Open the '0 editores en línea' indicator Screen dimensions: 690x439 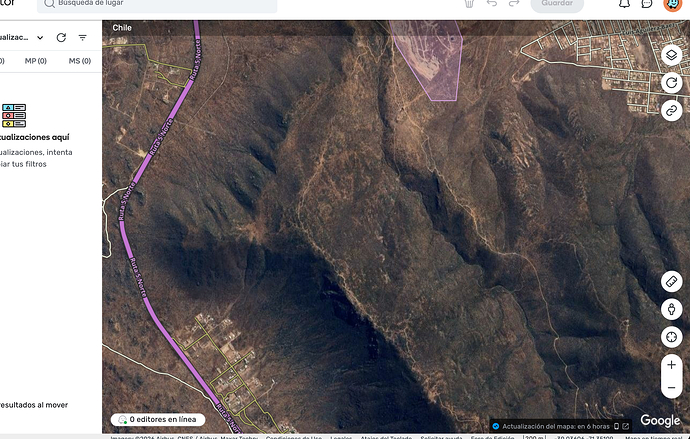tap(158, 420)
